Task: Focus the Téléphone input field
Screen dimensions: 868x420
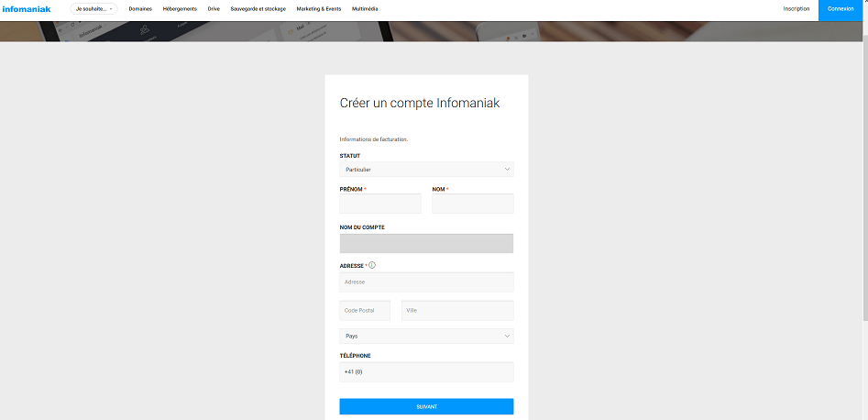Action: 426,371
